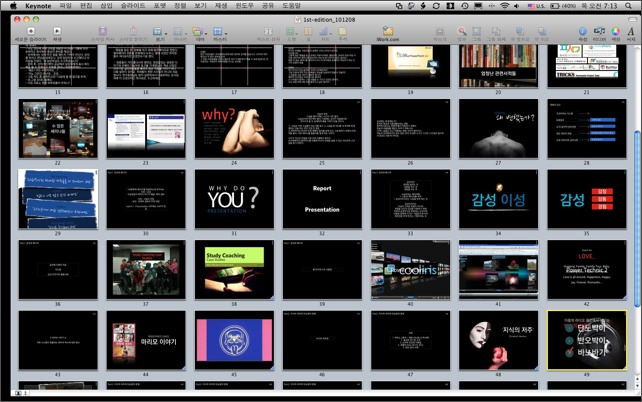The height and width of the screenshot is (402, 642).
Task: Open the 윈도우 menu
Action: pos(244,6)
